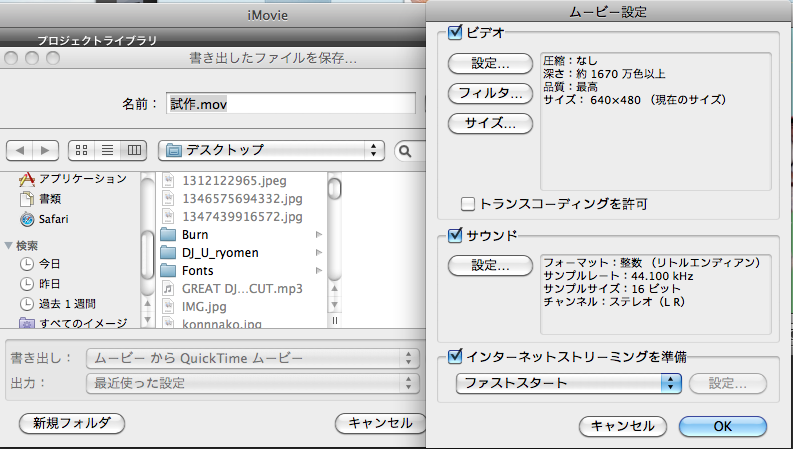
Task: Click the フィルタ... button
Action: (490, 94)
